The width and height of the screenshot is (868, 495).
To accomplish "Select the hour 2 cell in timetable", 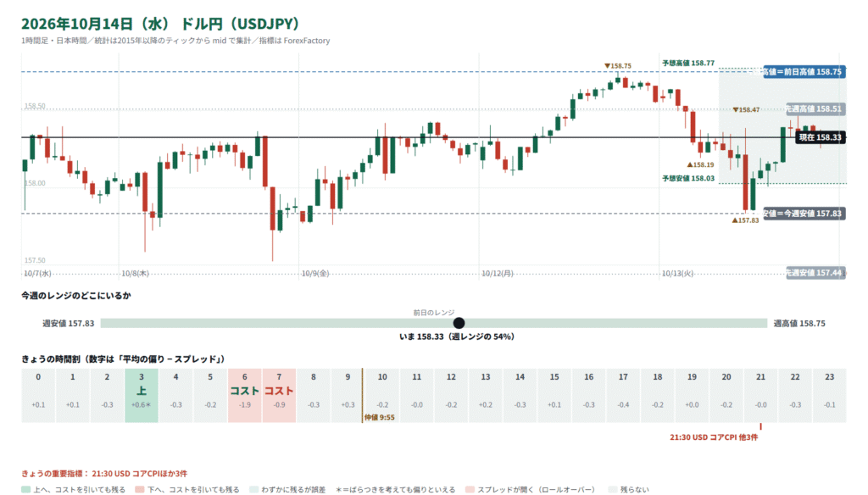I will click(107, 395).
